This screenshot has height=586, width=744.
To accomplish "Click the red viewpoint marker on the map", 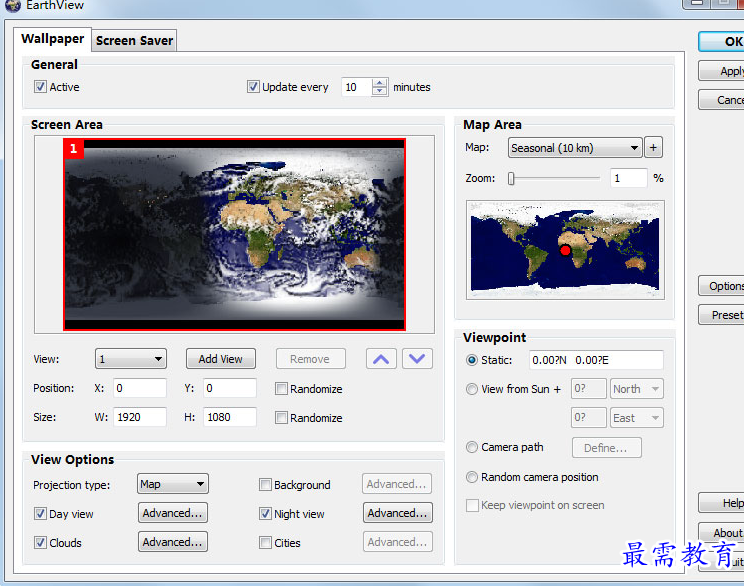I will [565, 250].
